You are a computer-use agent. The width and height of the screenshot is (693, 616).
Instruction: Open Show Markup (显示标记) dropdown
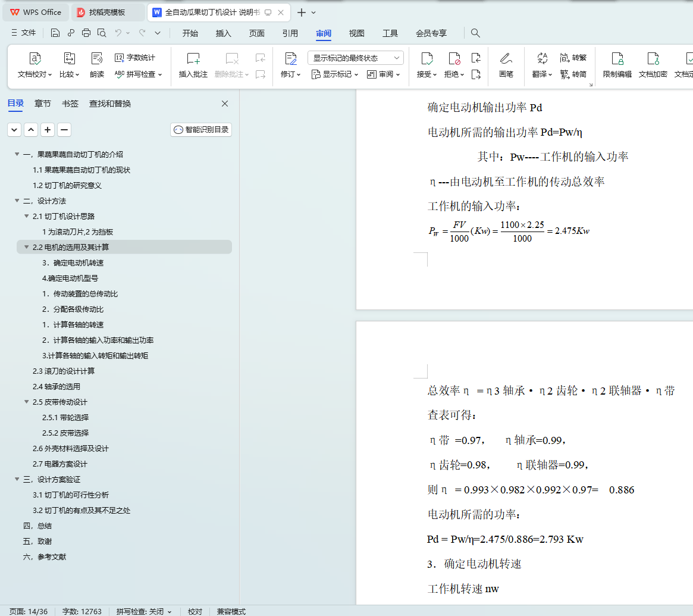pyautogui.click(x=334, y=74)
